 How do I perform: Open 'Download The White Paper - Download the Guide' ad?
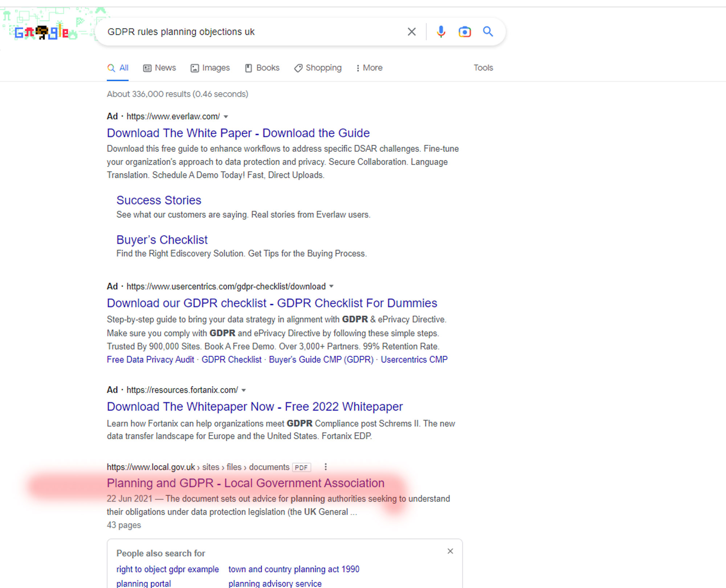238,133
